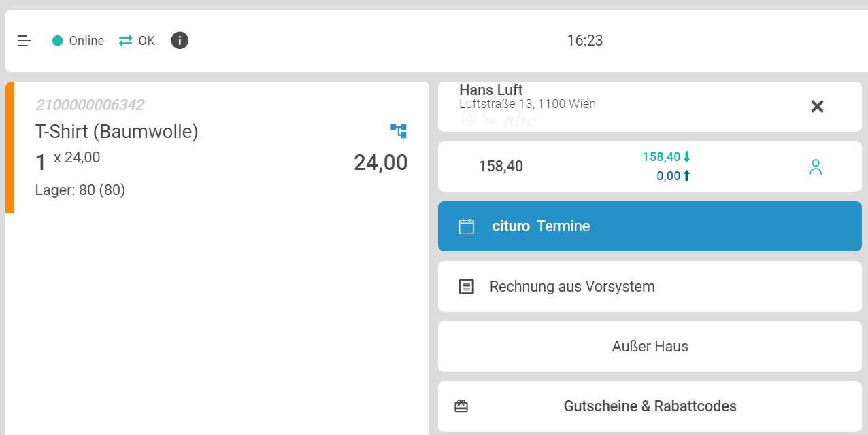Open Gutscheine & Rabattcodes
This screenshot has height=435, width=868.
(650, 406)
